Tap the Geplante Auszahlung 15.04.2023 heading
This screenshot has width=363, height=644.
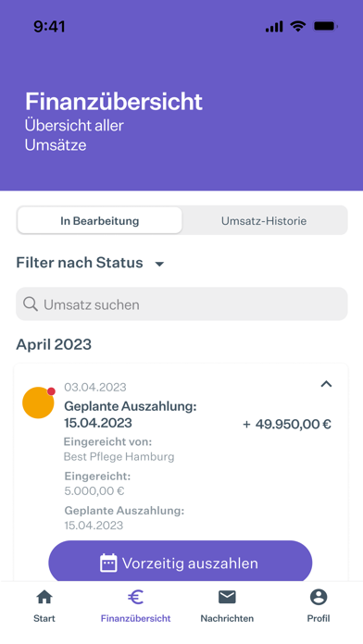pyautogui.click(x=131, y=415)
